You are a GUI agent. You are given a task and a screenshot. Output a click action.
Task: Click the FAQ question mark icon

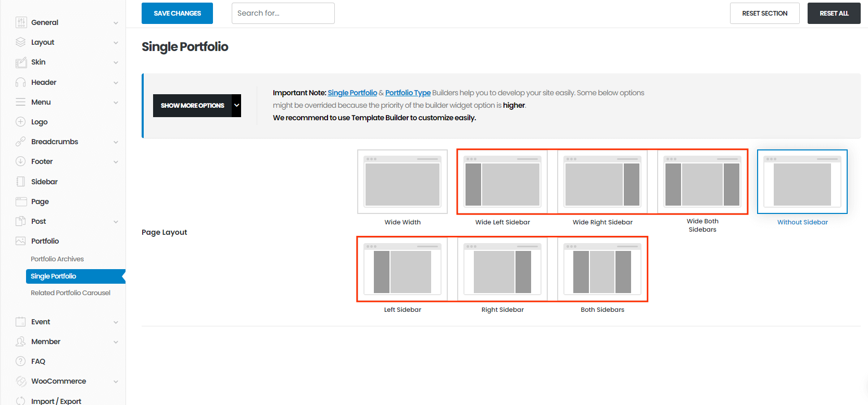click(x=21, y=361)
